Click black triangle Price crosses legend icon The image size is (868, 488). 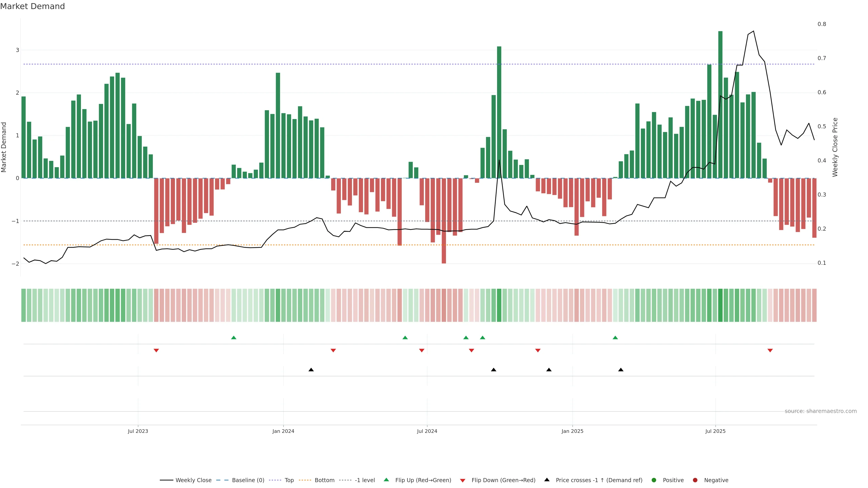coord(547,480)
